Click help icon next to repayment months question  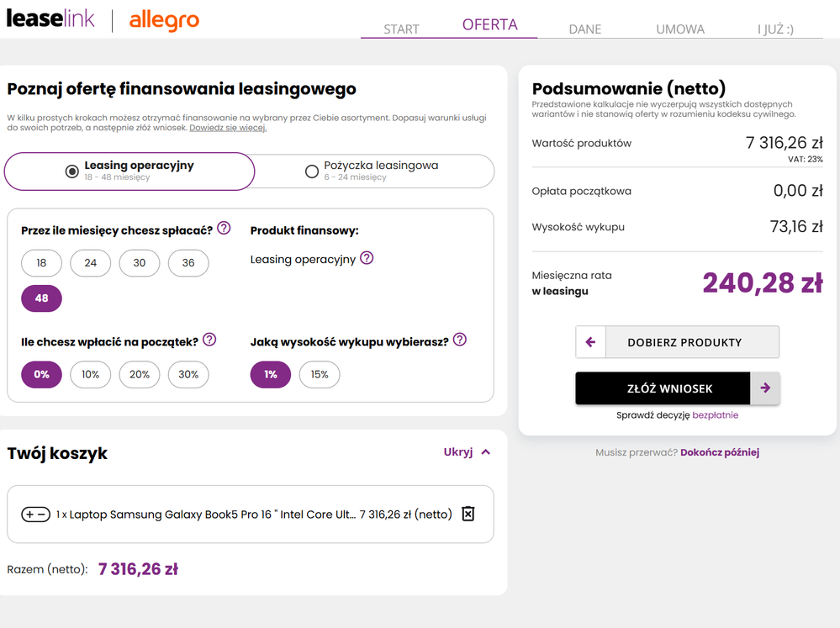224,228
